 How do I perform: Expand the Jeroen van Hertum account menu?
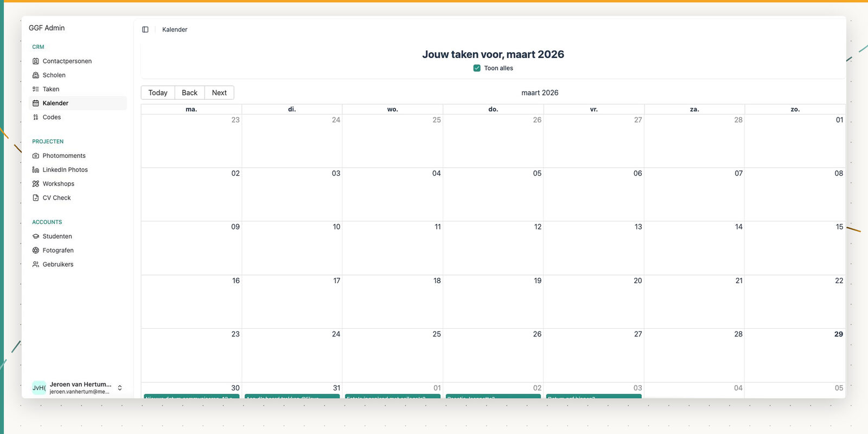120,388
